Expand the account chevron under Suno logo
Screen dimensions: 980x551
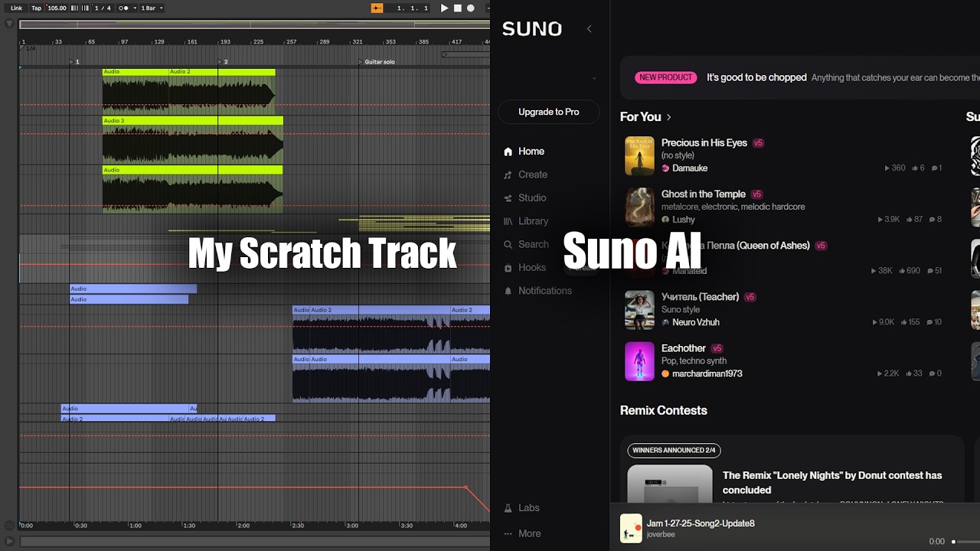pos(594,78)
